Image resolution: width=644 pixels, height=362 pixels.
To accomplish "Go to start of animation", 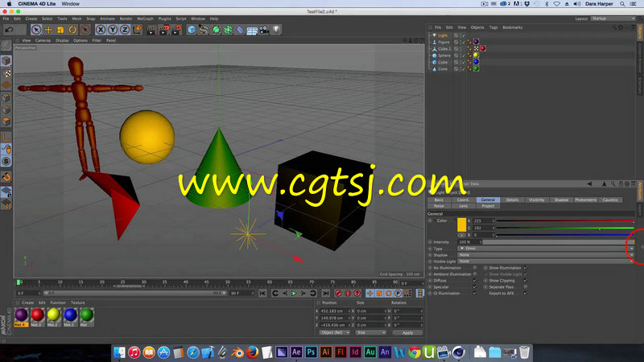I will pos(262,294).
